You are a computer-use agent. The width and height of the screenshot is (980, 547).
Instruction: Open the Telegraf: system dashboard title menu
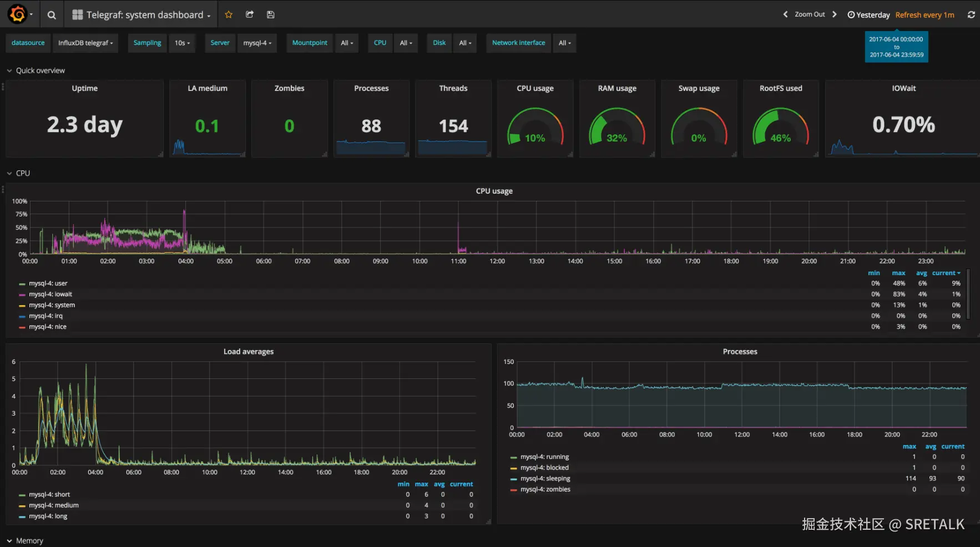pyautogui.click(x=141, y=14)
